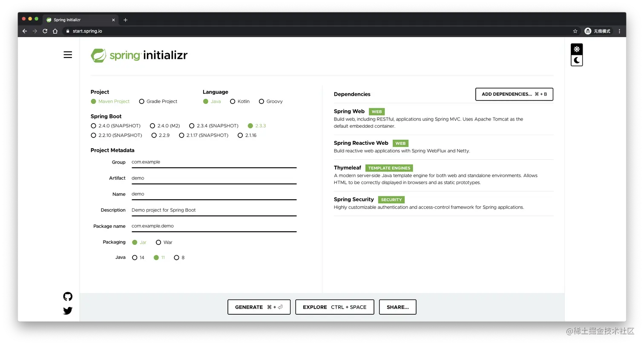Switch to dark theme moon icon
The height and width of the screenshot is (345, 644).
577,60
